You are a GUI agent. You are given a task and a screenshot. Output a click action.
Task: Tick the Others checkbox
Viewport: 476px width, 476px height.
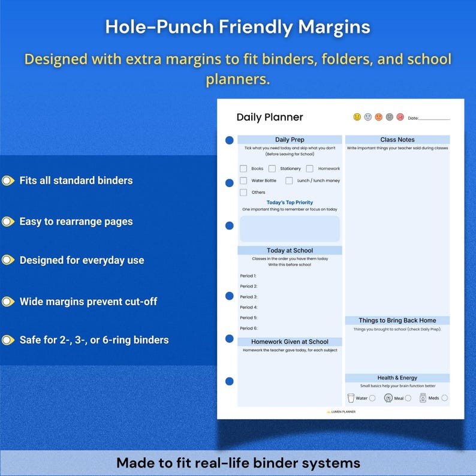pyautogui.click(x=243, y=192)
